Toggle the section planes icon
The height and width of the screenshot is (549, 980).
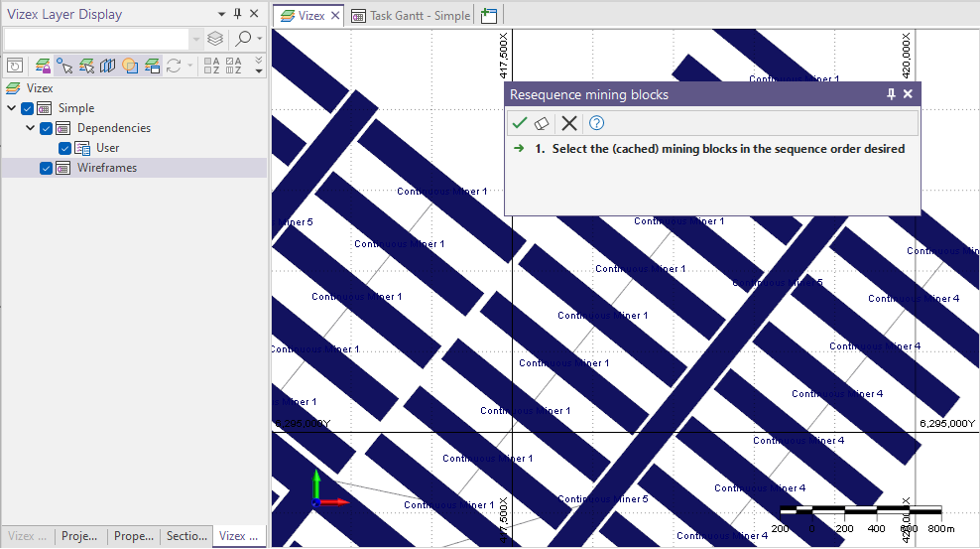(107, 66)
